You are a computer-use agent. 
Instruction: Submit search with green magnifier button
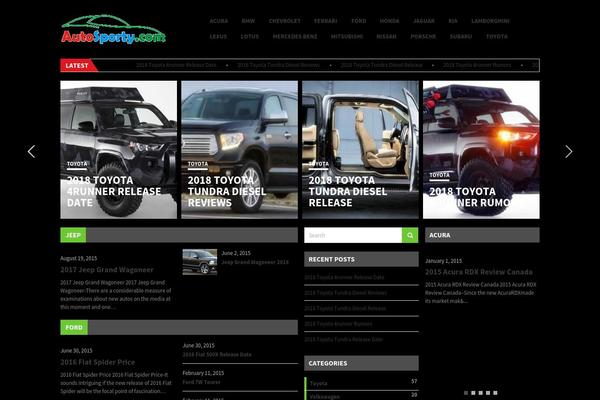tap(410, 235)
